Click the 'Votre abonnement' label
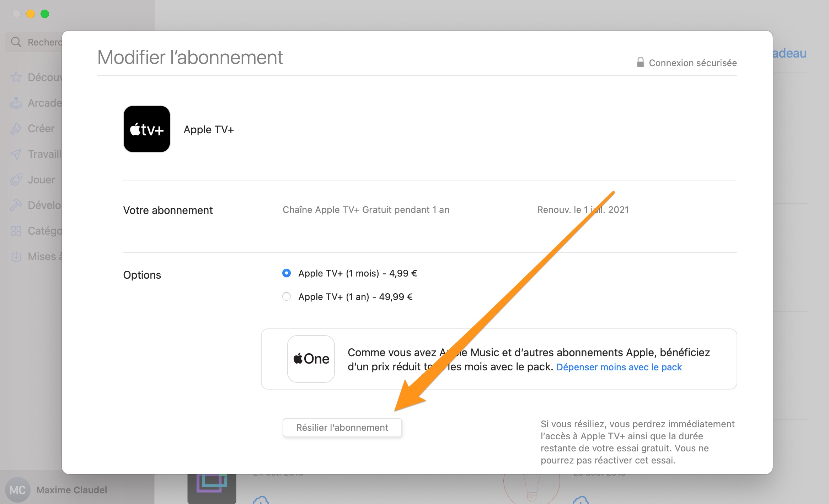The image size is (829, 504). pyautogui.click(x=168, y=210)
